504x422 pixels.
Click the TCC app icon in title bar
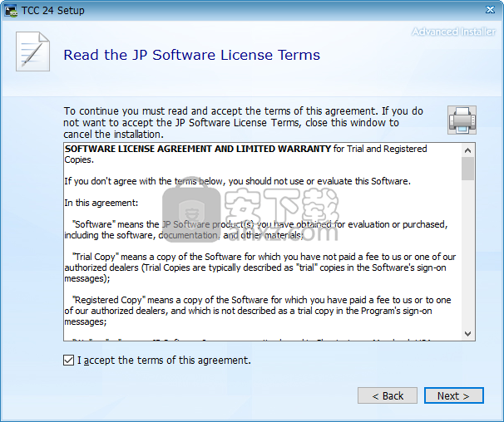pos(11,11)
